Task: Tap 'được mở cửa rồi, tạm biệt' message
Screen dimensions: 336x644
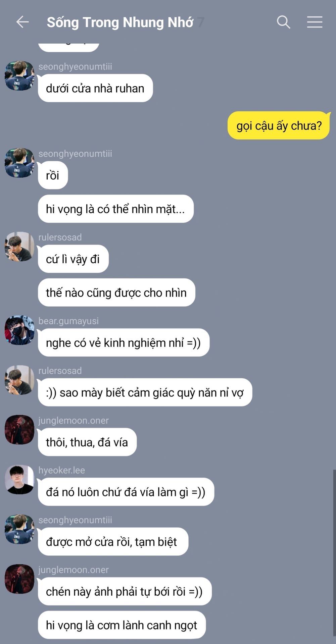Action: (x=113, y=542)
